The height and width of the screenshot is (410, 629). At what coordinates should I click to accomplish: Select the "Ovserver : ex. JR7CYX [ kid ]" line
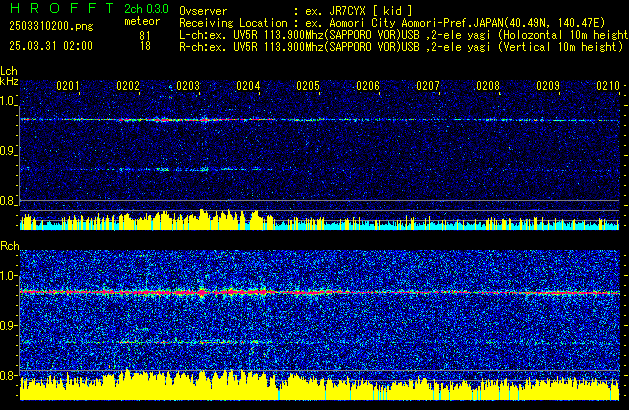(x=296, y=11)
